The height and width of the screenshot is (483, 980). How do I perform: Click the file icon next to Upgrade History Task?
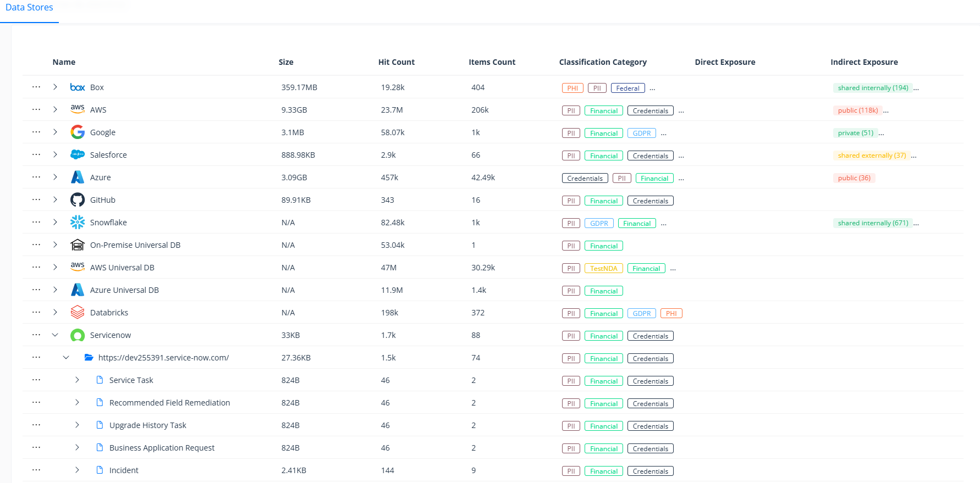(x=100, y=425)
